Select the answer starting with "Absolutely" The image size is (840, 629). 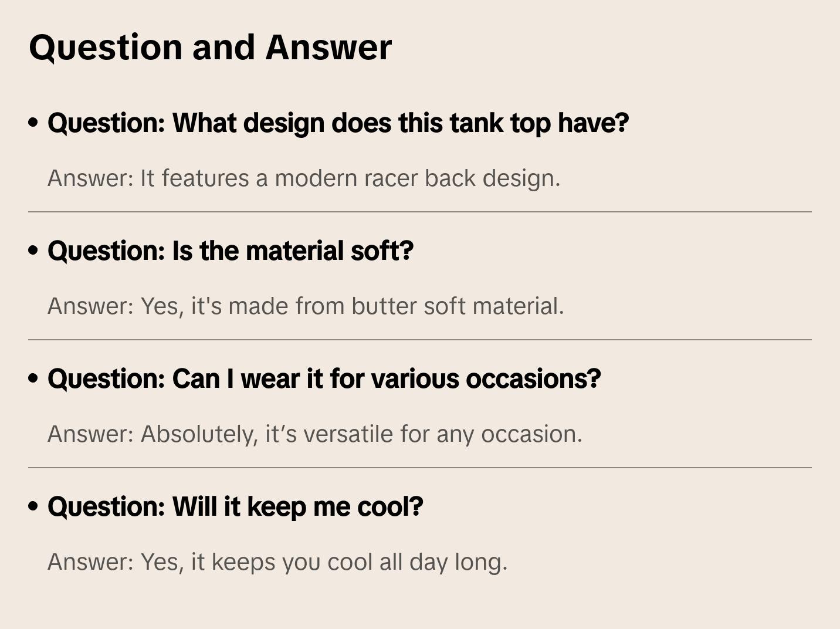(x=315, y=434)
